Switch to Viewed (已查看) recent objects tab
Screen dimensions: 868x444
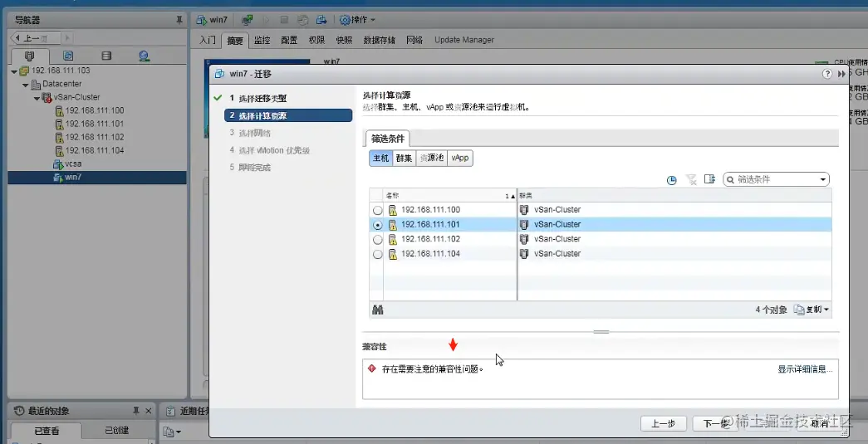(x=47, y=431)
